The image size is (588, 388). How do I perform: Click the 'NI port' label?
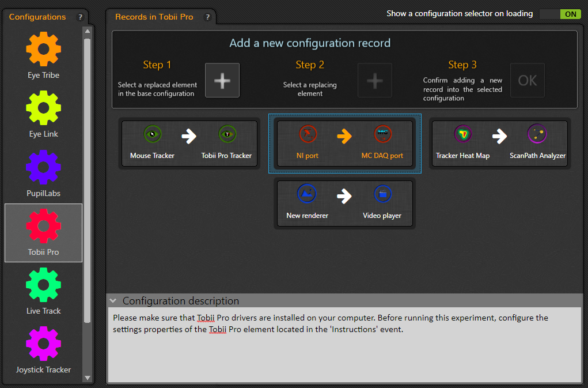[307, 155]
